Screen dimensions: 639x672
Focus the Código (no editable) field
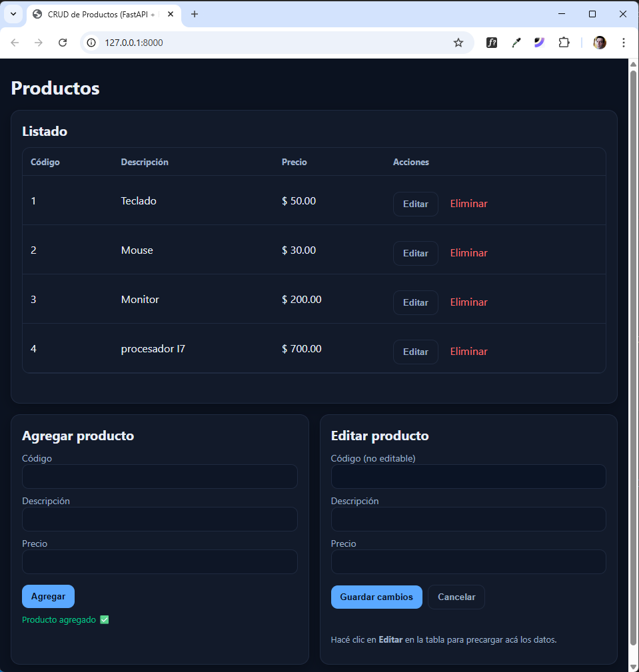tap(468, 477)
